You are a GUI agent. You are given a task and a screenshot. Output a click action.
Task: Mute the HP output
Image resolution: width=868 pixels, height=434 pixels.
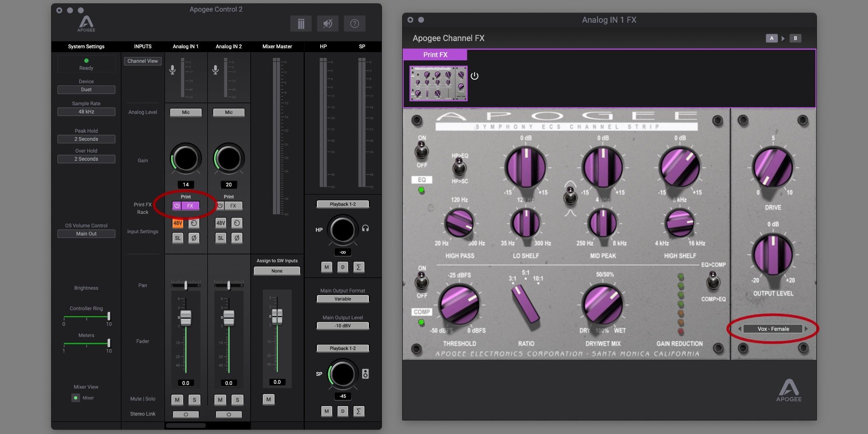coord(326,267)
